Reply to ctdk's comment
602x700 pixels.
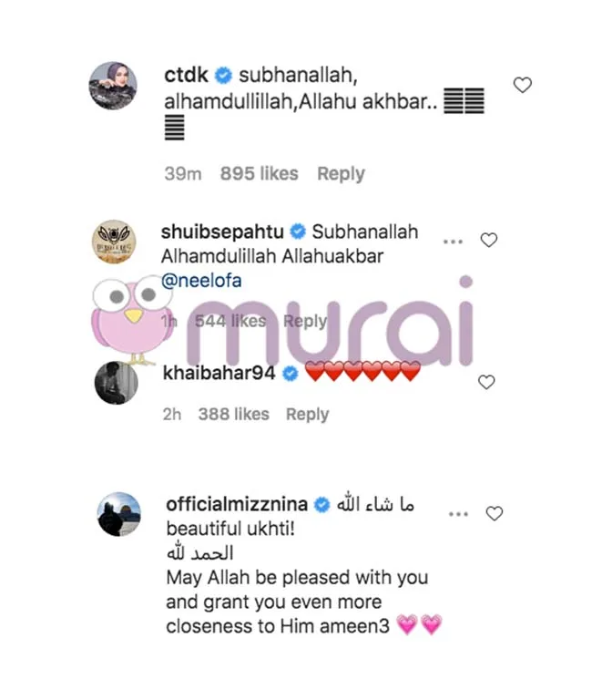click(342, 174)
